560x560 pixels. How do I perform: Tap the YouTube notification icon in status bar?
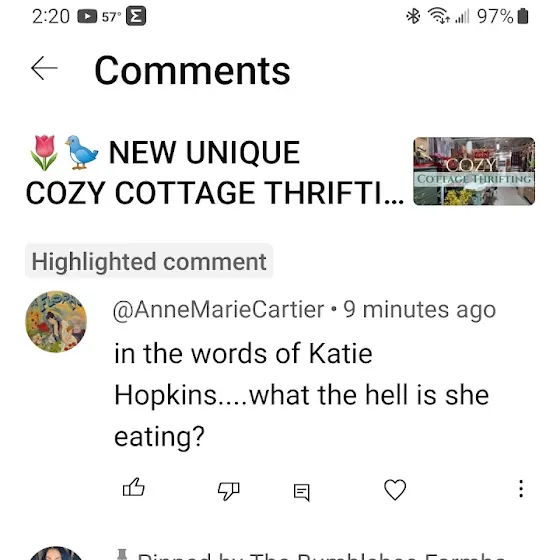point(87,16)
